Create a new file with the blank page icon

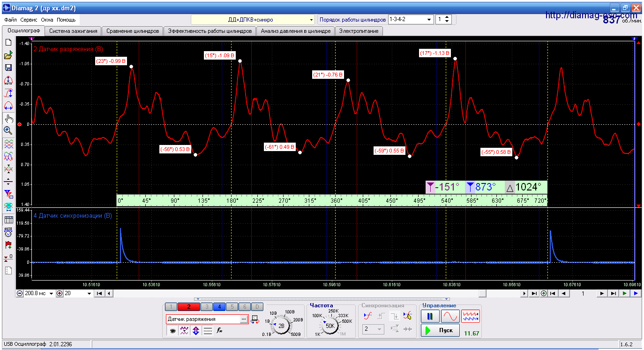[8, 43]
